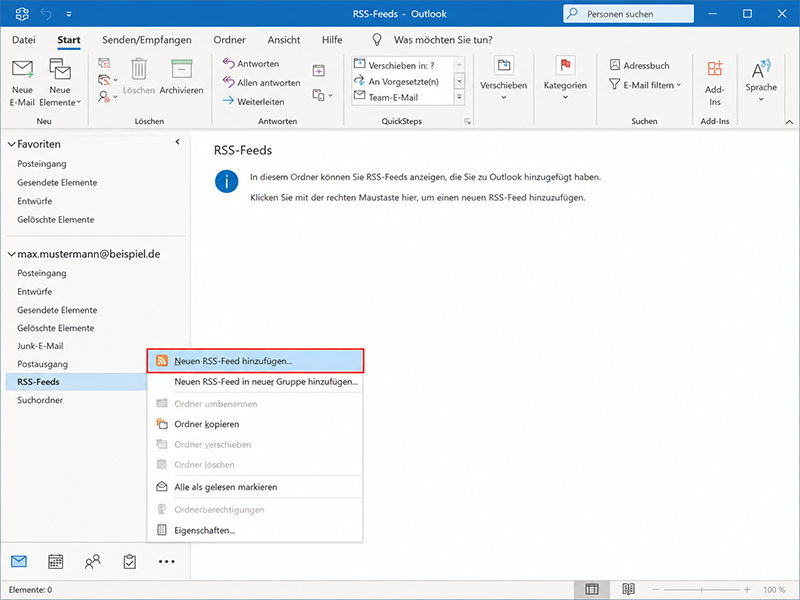800x600 pixels.
Task: Click the three-dots more navigation options
Action: click(x=166, y=561)
